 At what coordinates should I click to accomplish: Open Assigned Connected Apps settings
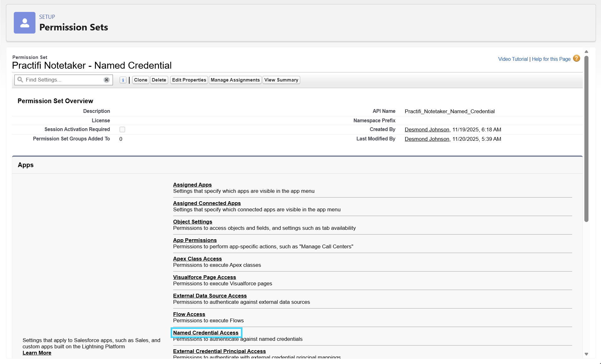point(207,203)
